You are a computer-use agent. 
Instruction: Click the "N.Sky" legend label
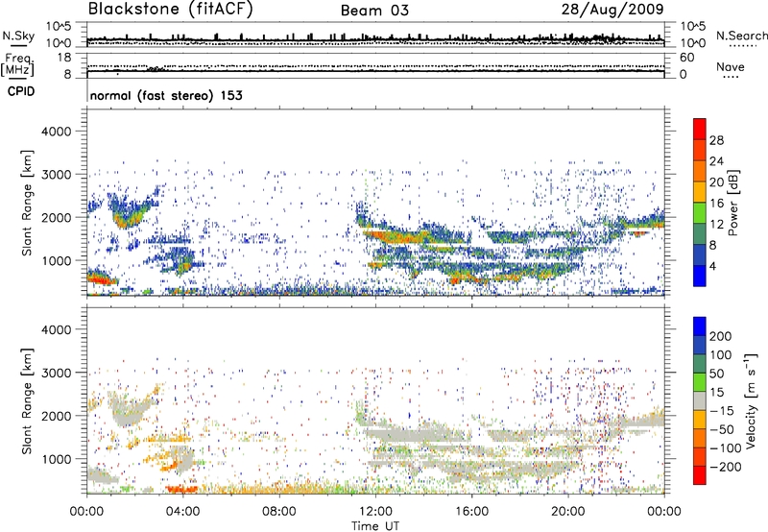point(18,36)
